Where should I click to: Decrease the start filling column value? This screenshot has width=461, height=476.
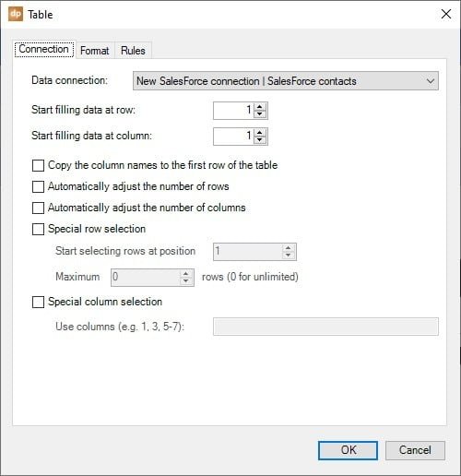pos(260,140)
